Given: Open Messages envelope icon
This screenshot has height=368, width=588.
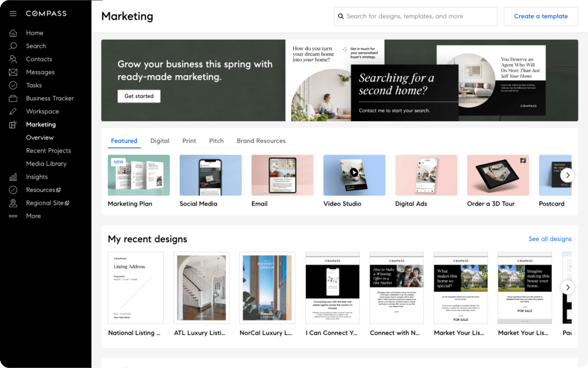Looking at the screenshot, I should pyautogui.click(x=13, y=72).
